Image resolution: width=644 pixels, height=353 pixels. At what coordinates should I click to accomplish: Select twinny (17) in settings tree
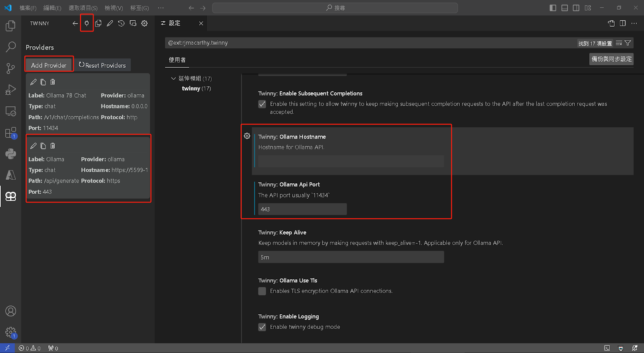point(196,88)
